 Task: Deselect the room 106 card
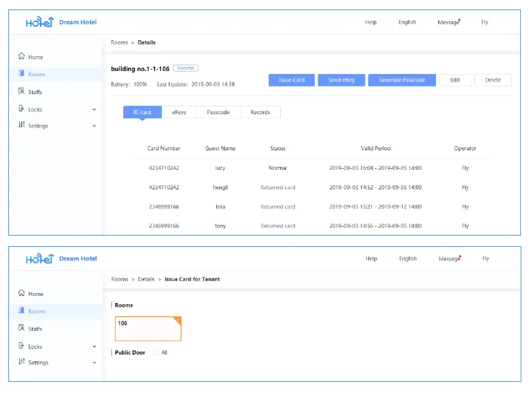point(148,329)
